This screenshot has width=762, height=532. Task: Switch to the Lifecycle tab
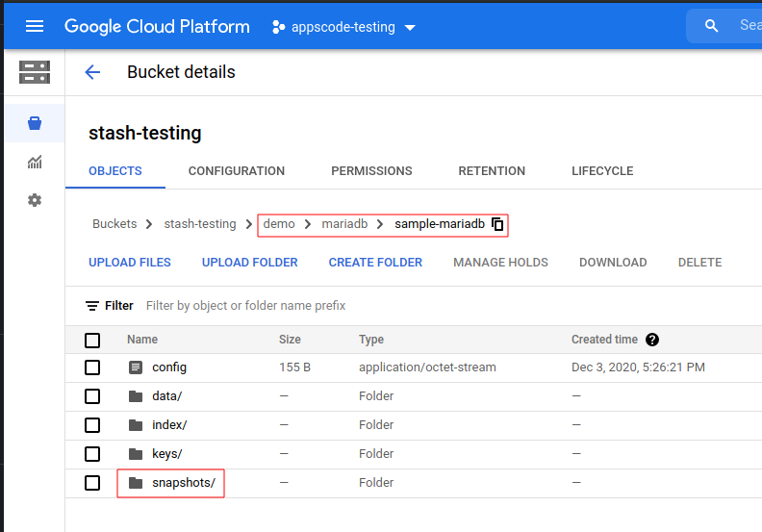602,171
